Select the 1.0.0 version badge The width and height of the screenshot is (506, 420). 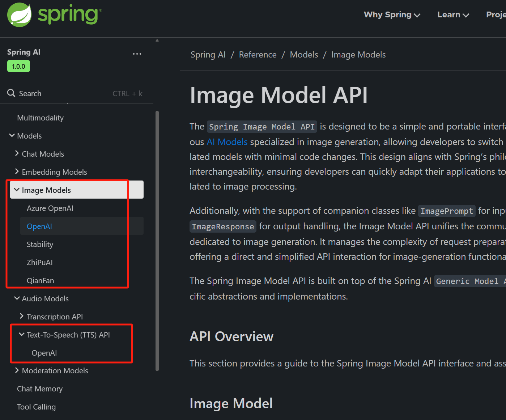coord(18,66)
